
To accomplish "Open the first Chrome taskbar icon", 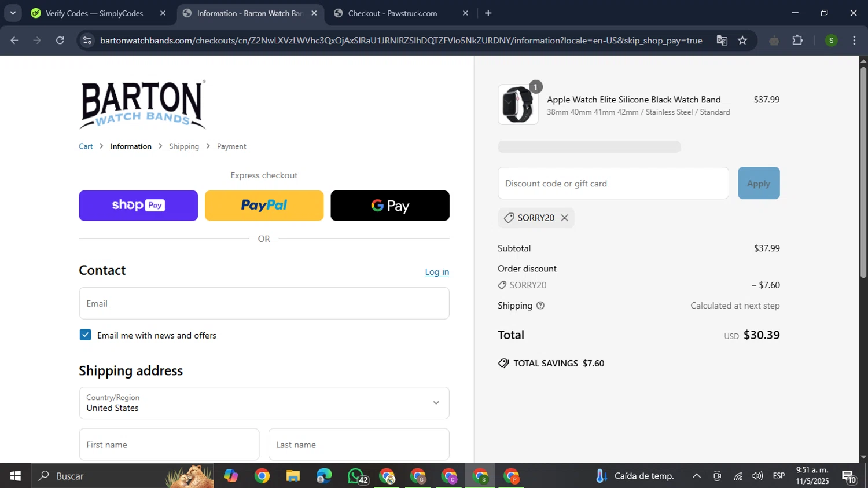I will click(x=262, y=476).
